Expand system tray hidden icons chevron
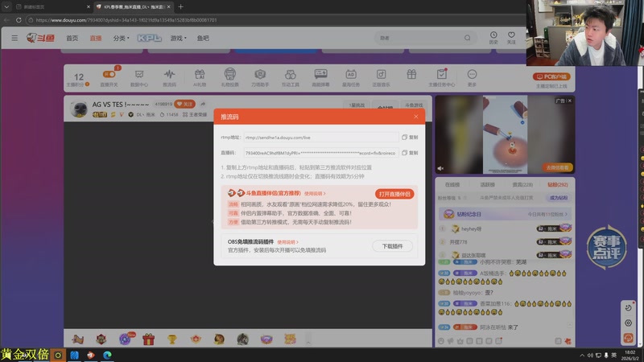Viewport: 644px width, 362px height. (582, 356)
